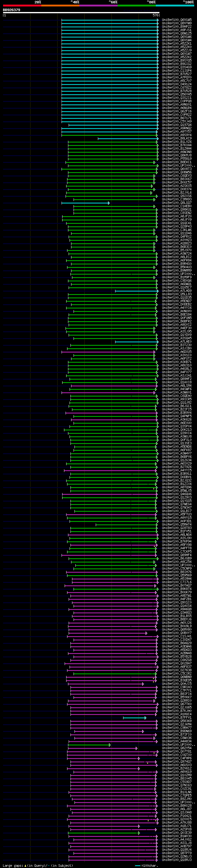Click the '=100char.' scale legend
197x868 pixels.
pos(146,865)
